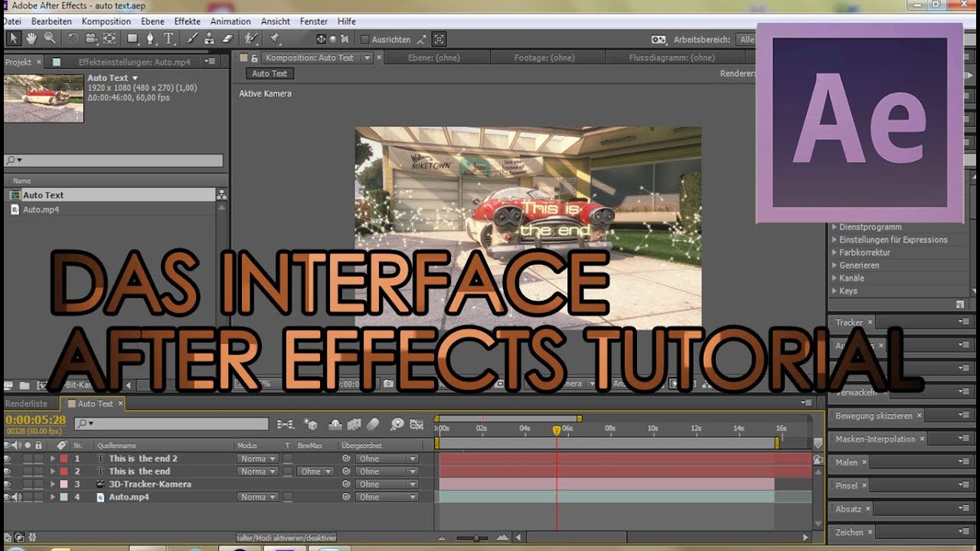
Task: Expand the 'This is the end 2' layer
Action: click(x=53, y=458)
